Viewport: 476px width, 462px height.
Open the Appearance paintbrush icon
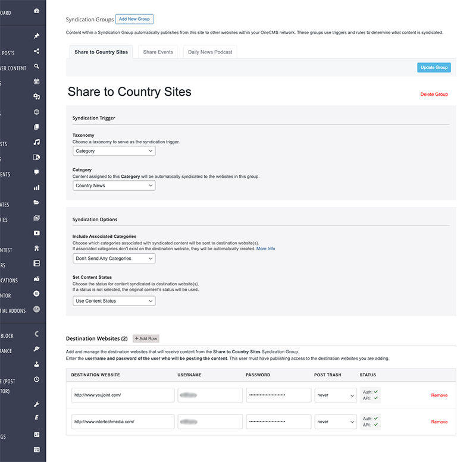pos(36,349)
